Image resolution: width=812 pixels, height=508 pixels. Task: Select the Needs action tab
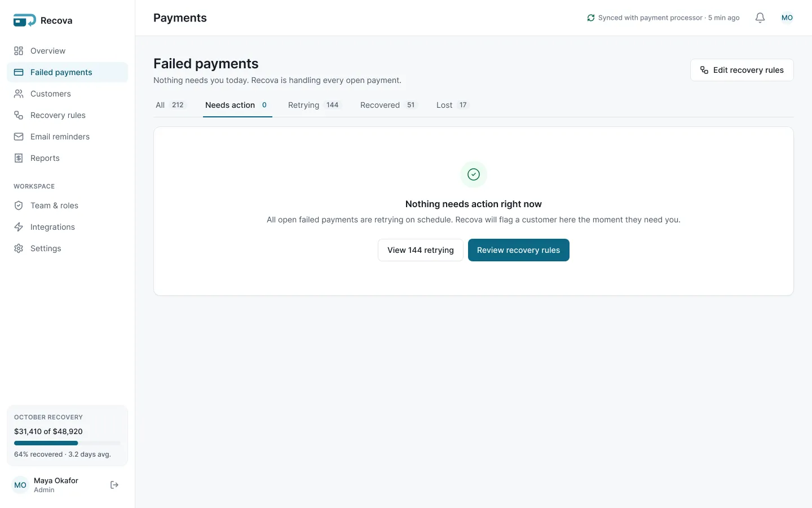(237, 105)
